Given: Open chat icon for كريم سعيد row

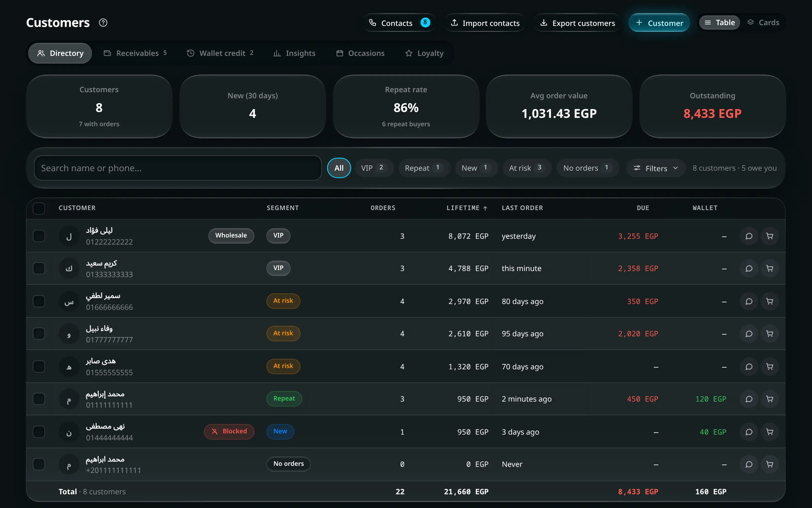Looking at the screenshot, I should pos(749,268).
